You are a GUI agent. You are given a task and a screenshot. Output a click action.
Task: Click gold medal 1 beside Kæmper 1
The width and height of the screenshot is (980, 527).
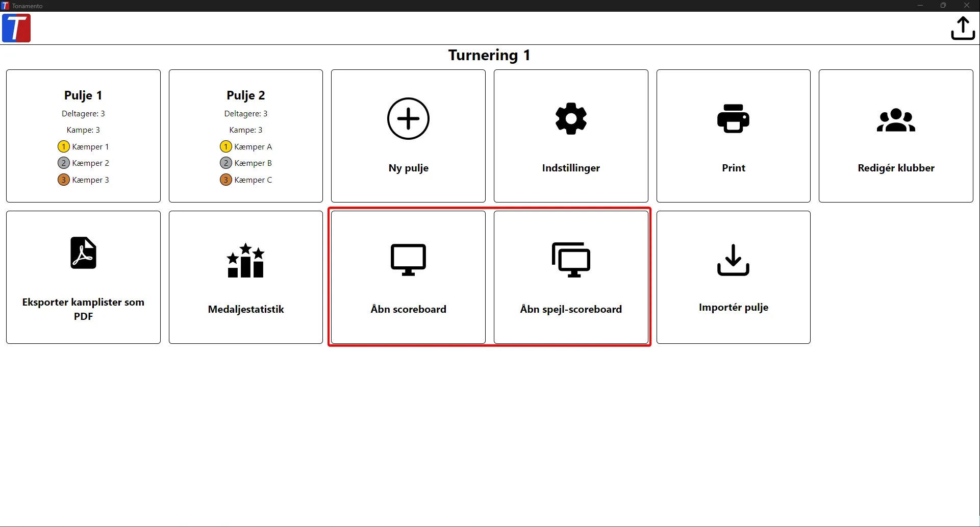click(x=63, y=147)
